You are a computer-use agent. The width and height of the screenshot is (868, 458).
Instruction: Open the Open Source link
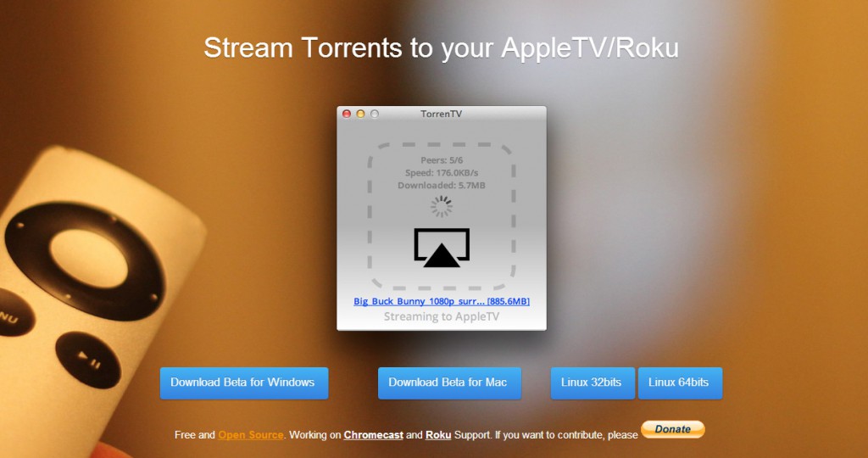pyautogui.click(x=251, y=435)
